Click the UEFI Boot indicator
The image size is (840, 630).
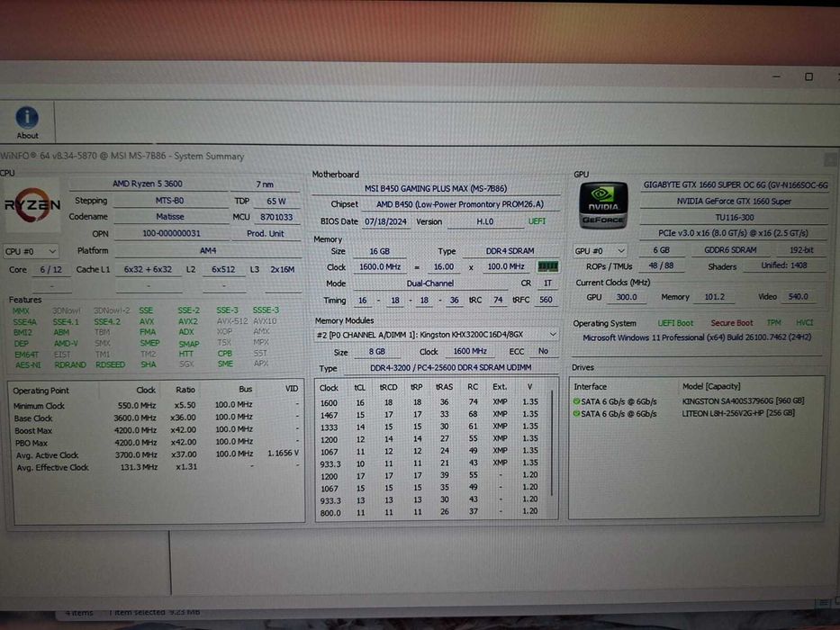[675, 323]
